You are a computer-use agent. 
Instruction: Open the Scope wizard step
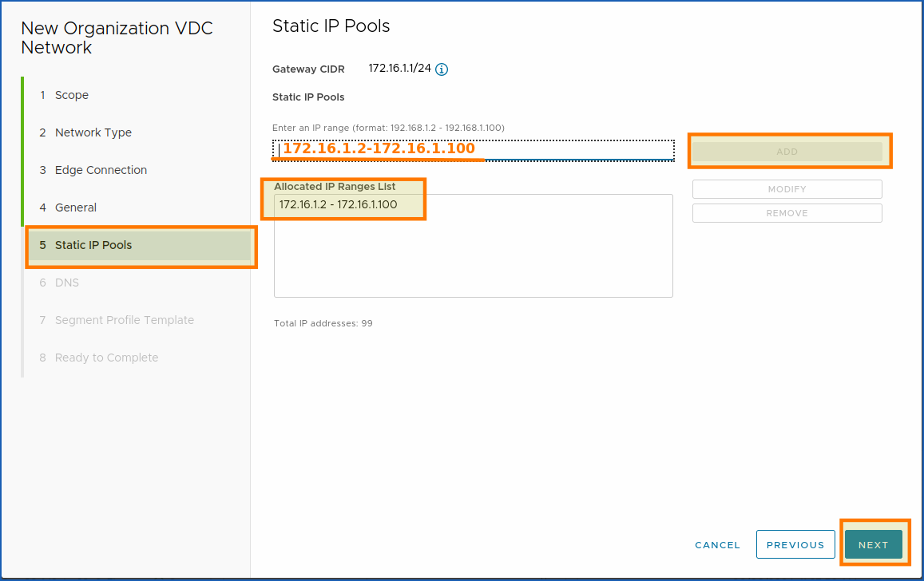(72, 94)
